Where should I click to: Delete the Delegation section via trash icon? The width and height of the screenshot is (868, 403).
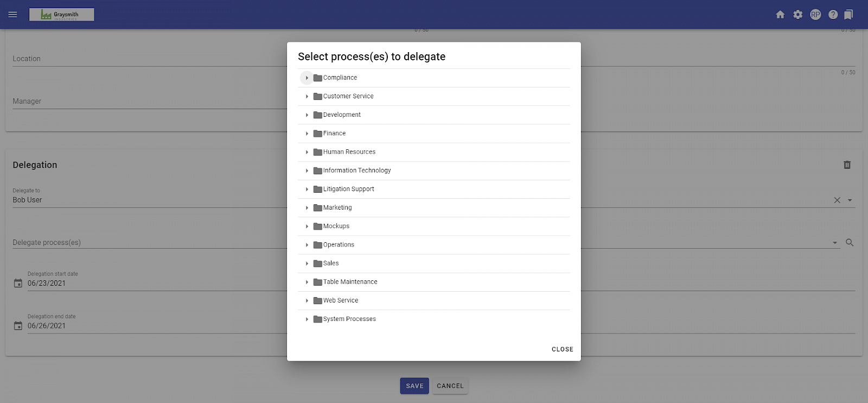click(847, 165)
